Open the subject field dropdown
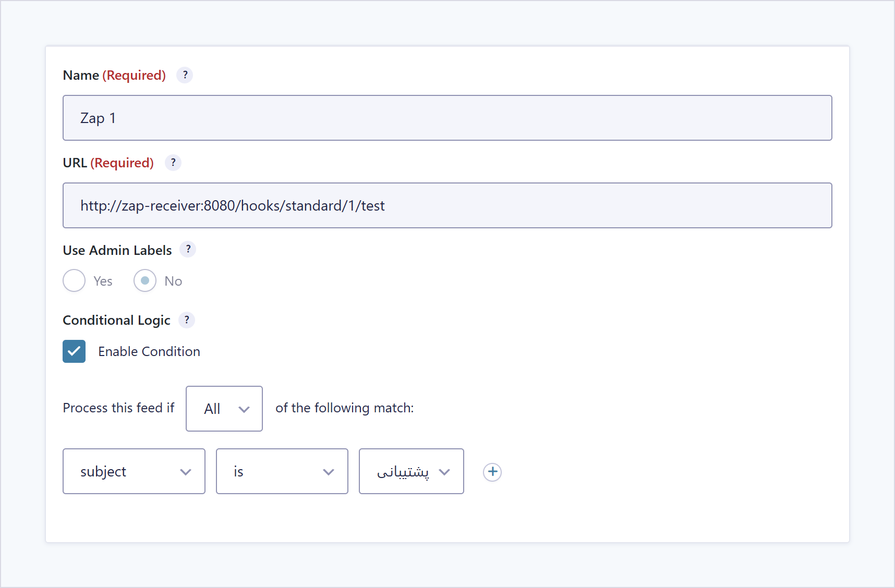895x588 pixels. click(134, 471)
